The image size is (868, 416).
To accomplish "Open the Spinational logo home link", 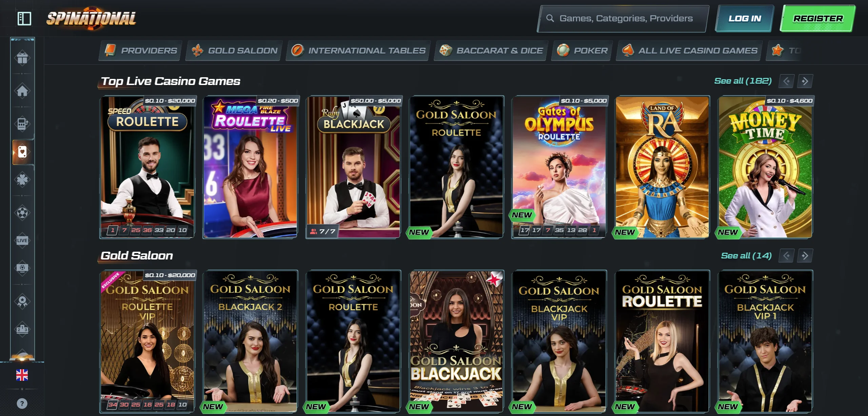I will (x=91, y=18).
